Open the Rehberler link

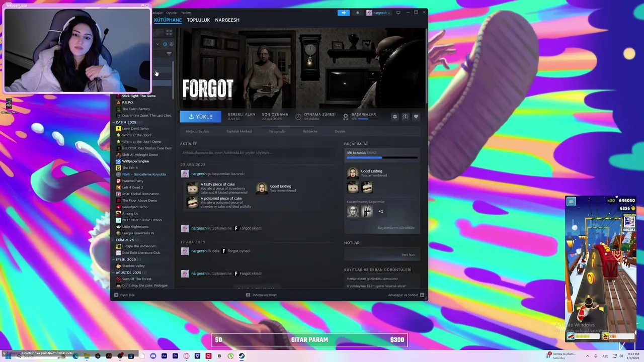[310, 131]
